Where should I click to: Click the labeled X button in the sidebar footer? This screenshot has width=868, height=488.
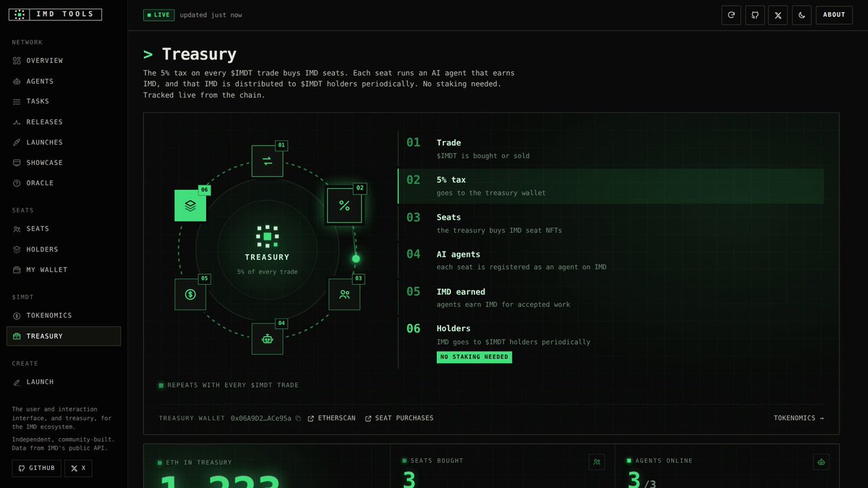coord(78,468)
